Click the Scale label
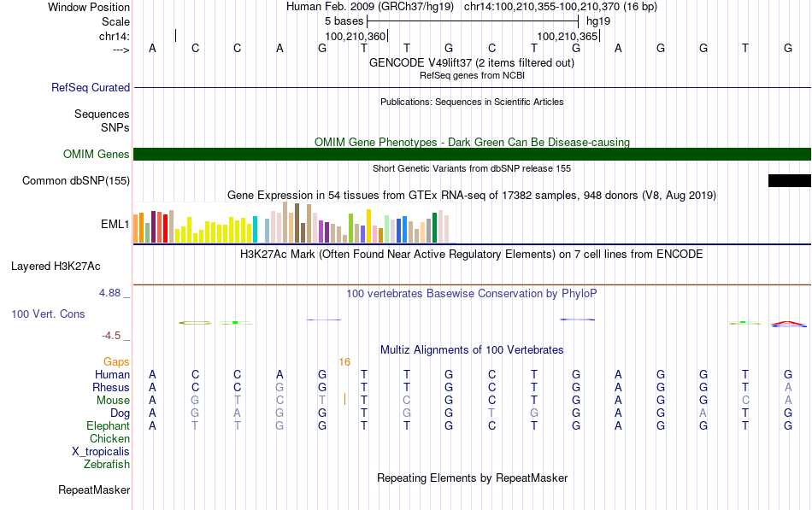Image resolution: width=812 pixels, height=510 pixels. tap(115, 21)
